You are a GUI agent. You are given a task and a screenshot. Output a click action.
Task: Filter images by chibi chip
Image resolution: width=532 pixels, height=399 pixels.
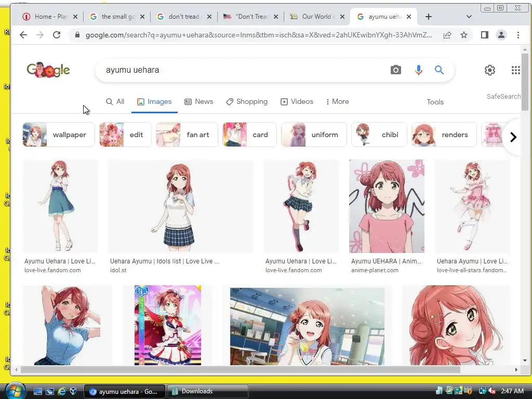[x=379, y=135]
